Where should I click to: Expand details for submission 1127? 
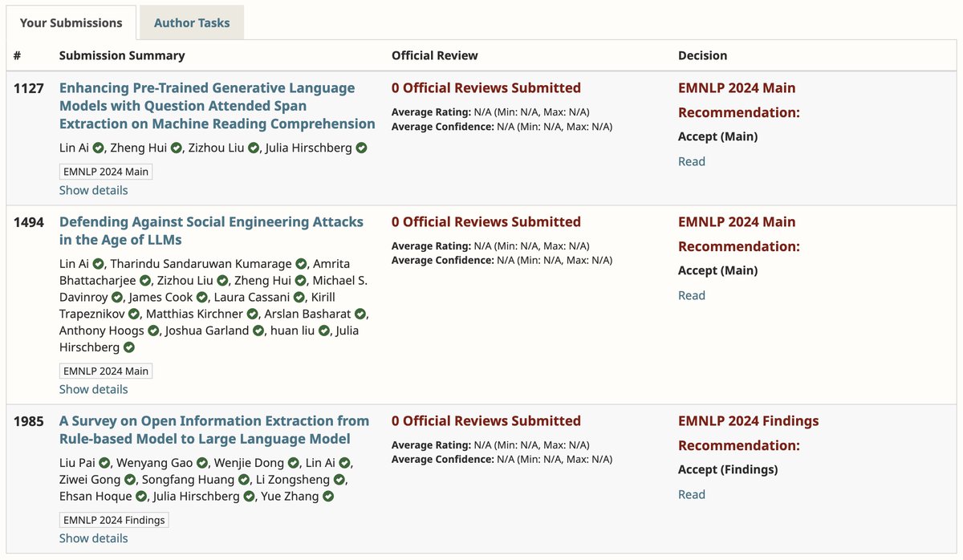[92, 190]
